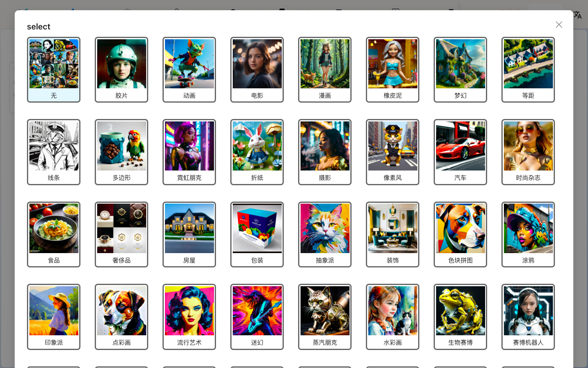This screenshot has height=368, width=588.
Task: Choose the 食品 food style
Action: pos(53,234)
